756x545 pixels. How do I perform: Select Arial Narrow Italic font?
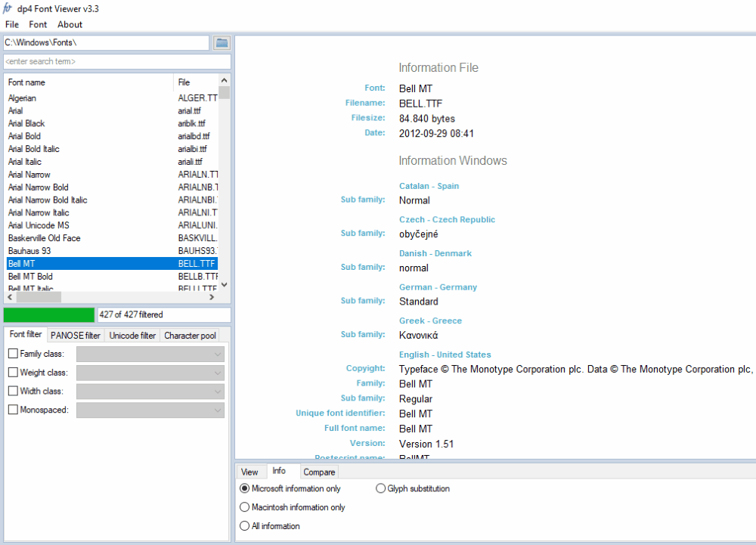(x=112, y=213)
